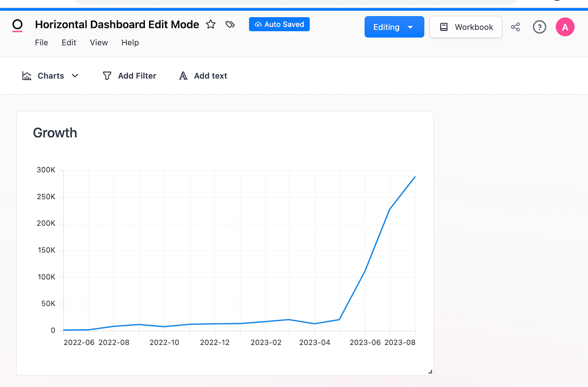This screenshot has height=387, width=588.
Task: Open the Edit menu
Action: click(x=69, y=43)
